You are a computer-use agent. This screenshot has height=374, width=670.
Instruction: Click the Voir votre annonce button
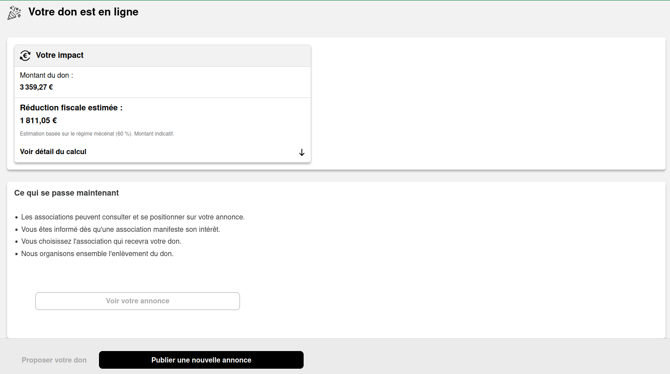(x=138, y=301)
